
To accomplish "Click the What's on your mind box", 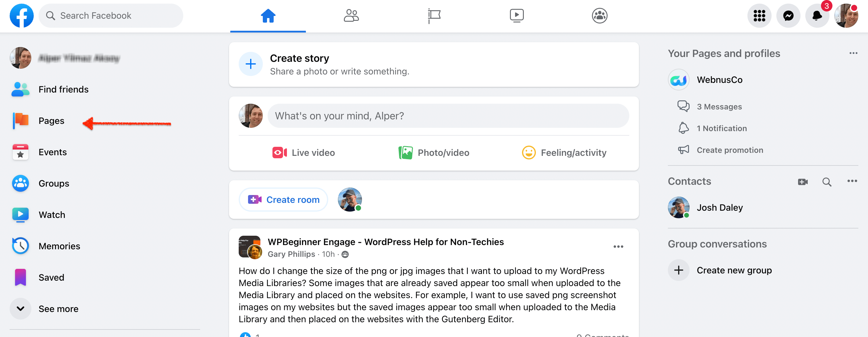I will coord(448,115).
